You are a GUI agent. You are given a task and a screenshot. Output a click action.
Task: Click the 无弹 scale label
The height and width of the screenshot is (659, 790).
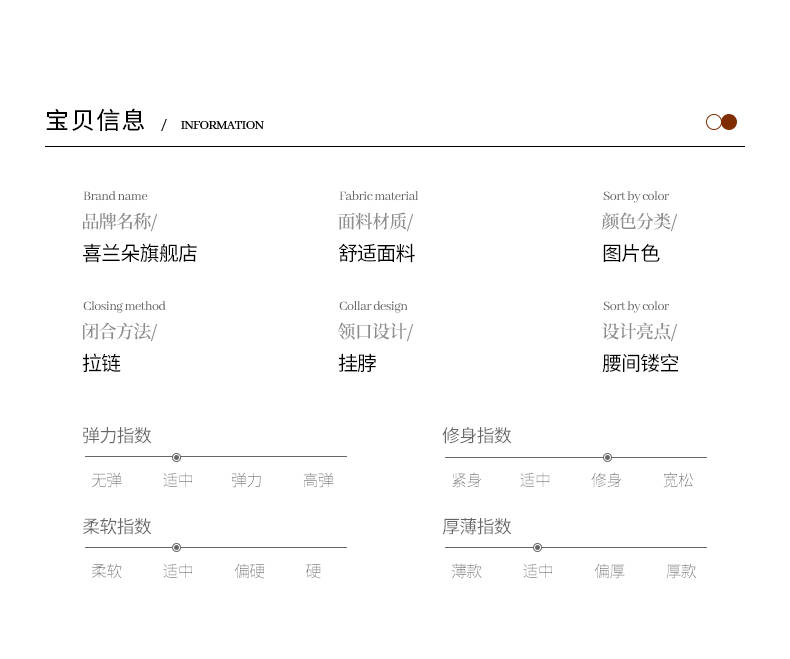(x=107, y=480)
